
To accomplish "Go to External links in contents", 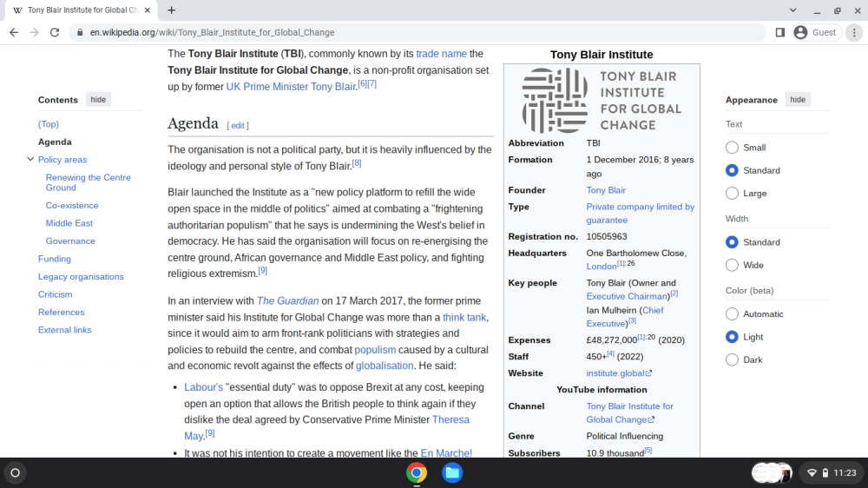I will coord(65,330).
